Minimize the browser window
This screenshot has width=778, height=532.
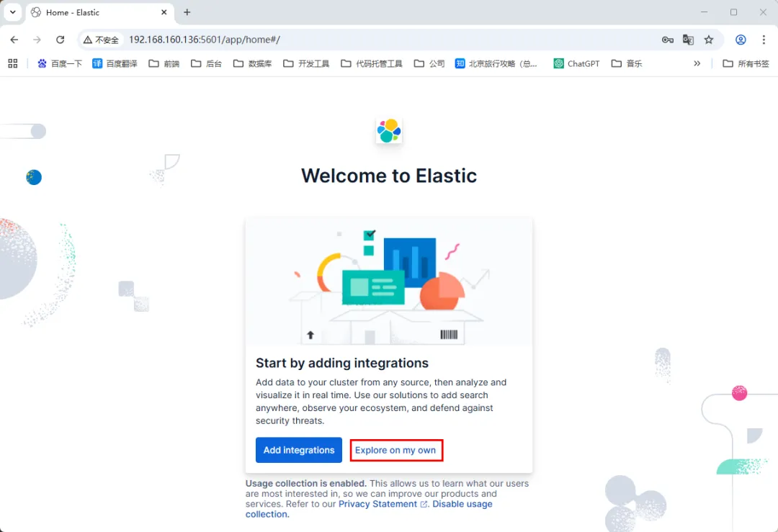(x=704, y=12)
